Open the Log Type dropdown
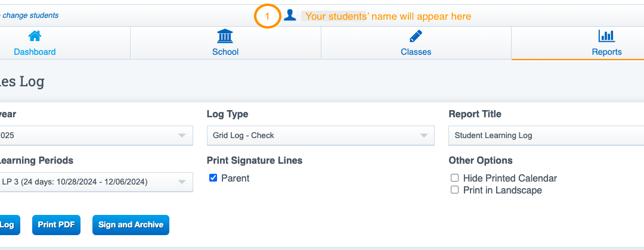The height and width of the screenshot is (250, 644). coord(321,136)
